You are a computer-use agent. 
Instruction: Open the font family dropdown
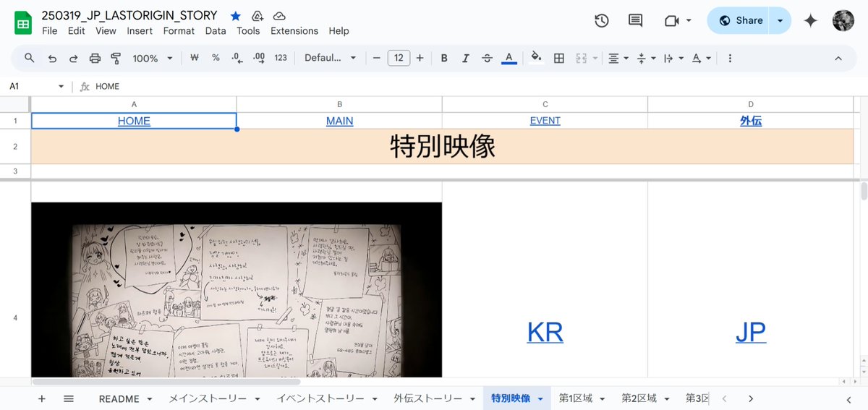click(x=330, y=58)
